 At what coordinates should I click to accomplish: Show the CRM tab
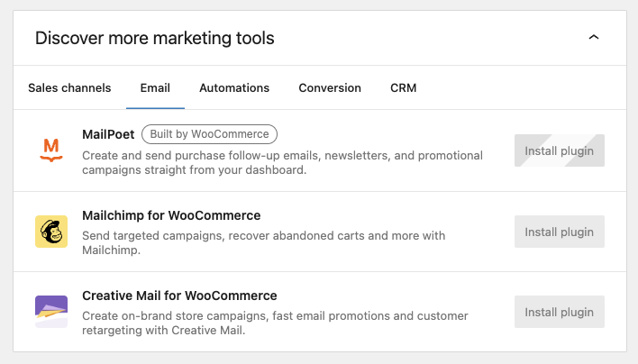[x=404, y=88]
